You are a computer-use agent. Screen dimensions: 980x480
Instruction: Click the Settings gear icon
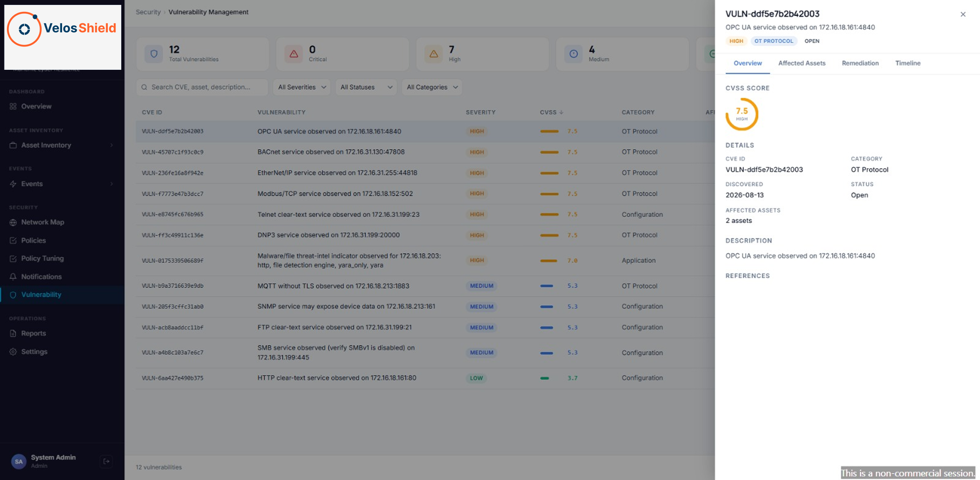[x=13, y=351]
